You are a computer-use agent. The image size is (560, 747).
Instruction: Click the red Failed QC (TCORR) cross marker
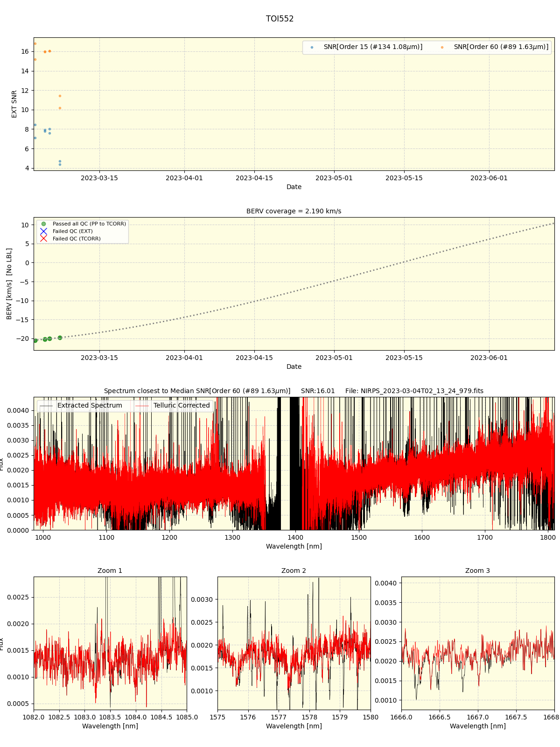point(43,239)
